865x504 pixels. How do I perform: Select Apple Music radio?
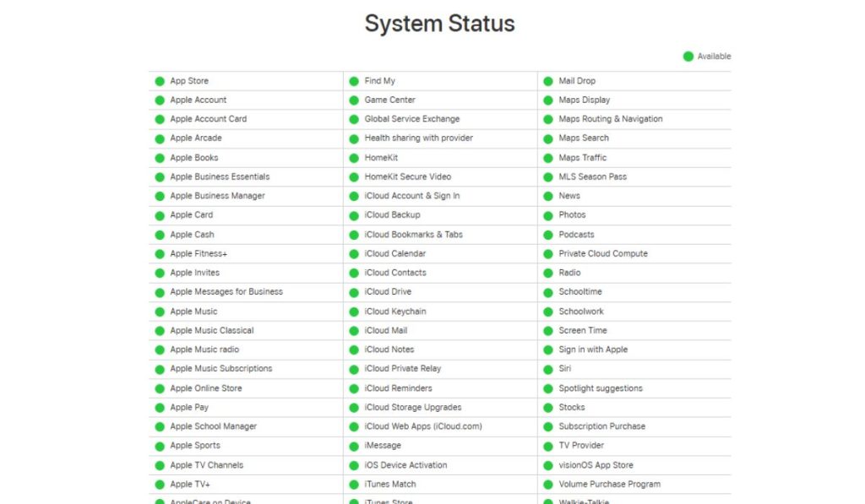[204, 350]
